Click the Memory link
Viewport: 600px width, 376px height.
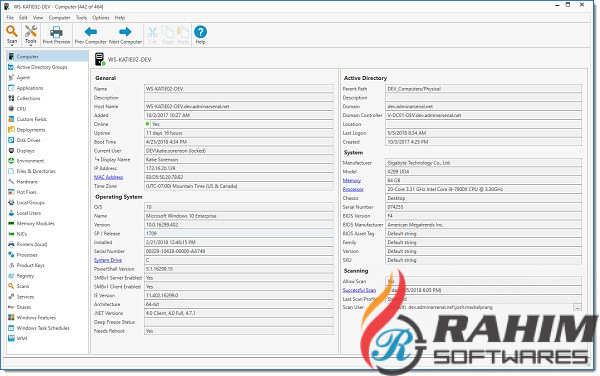pos(352,181)
